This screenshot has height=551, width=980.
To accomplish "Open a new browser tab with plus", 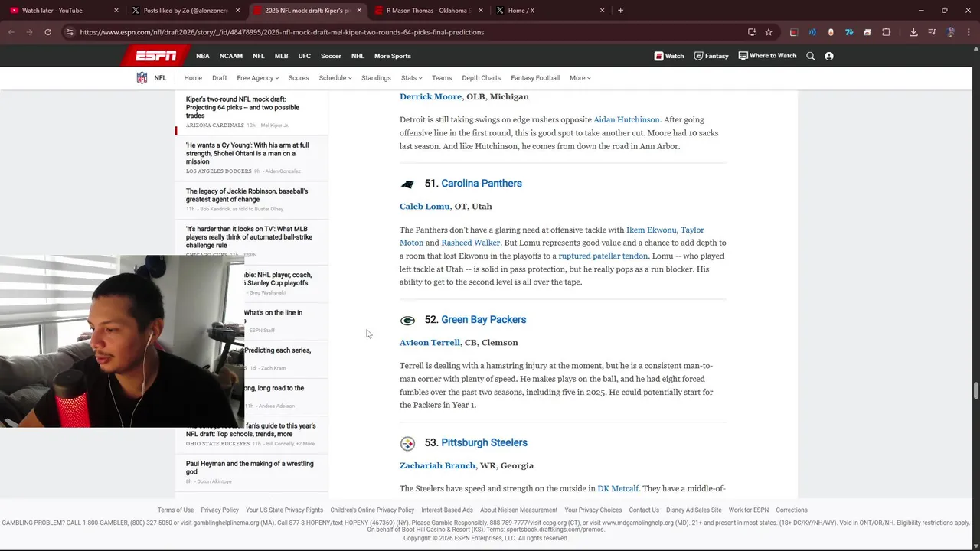I will point(620,11).
